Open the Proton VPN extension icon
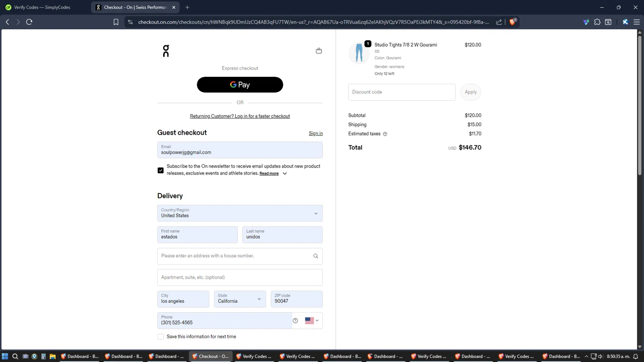Image resolution: width=644 pixels, height=362 pixels. [x=586, y=22]
